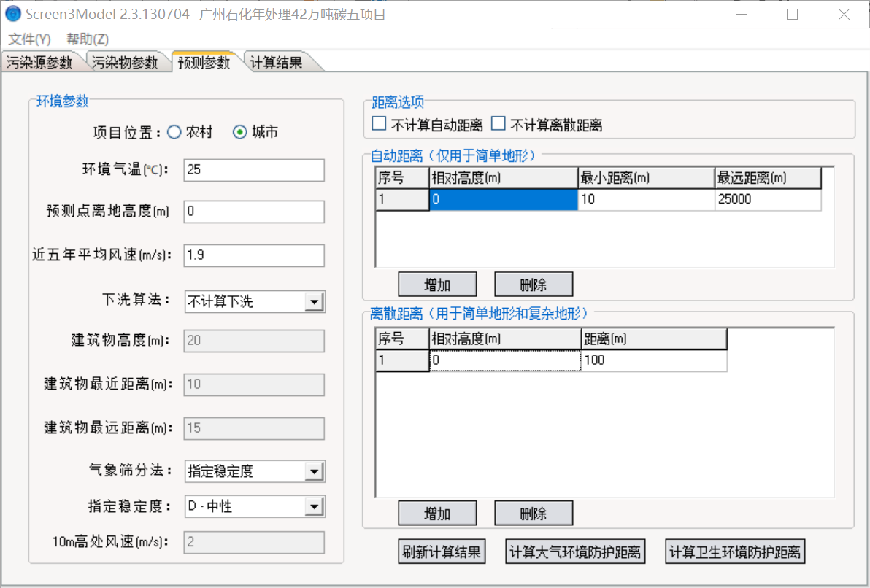
Task: Enable 不计算自动距离 checkbox
Action: 379,124
